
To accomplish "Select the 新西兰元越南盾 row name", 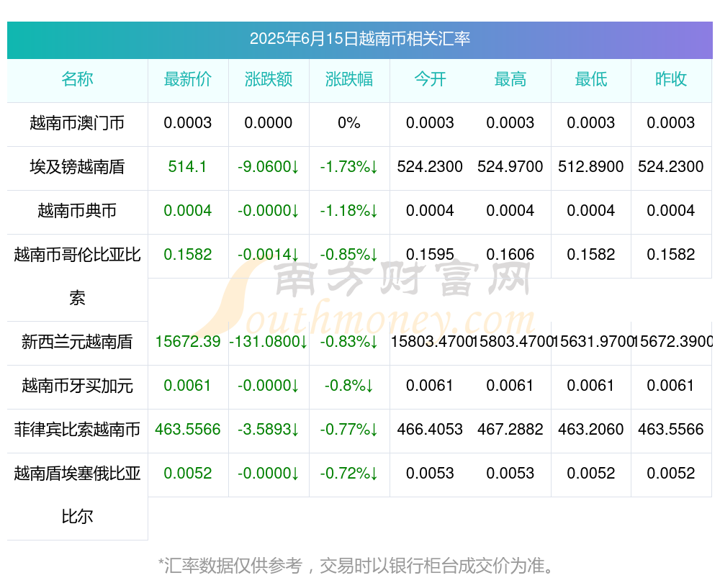I will tap(77, 342).
